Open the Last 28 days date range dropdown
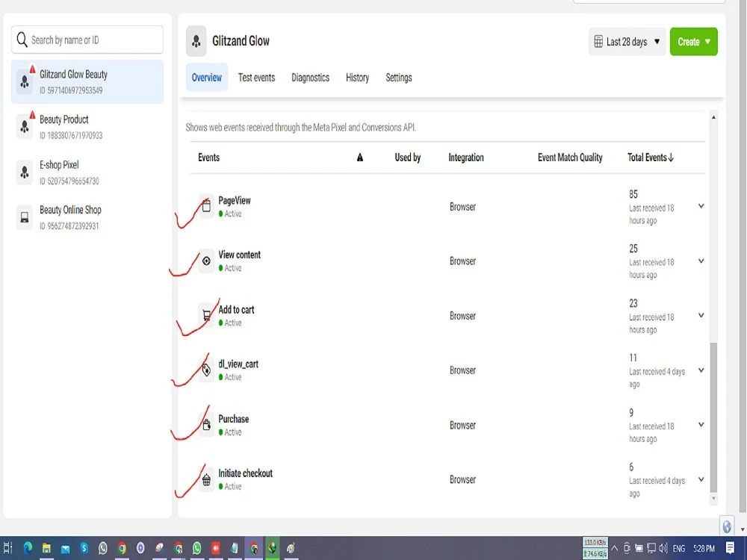The image size is (747, 560). click(626, 42)
